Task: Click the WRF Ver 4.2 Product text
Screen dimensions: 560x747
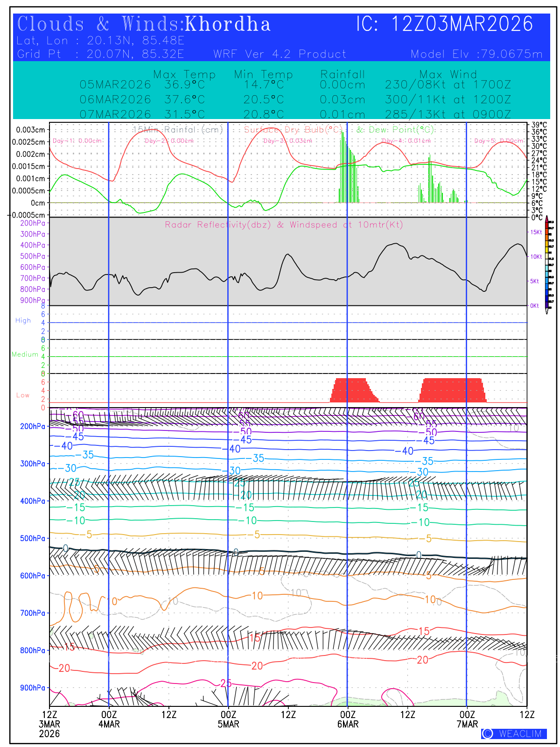Action: (280, 54)
